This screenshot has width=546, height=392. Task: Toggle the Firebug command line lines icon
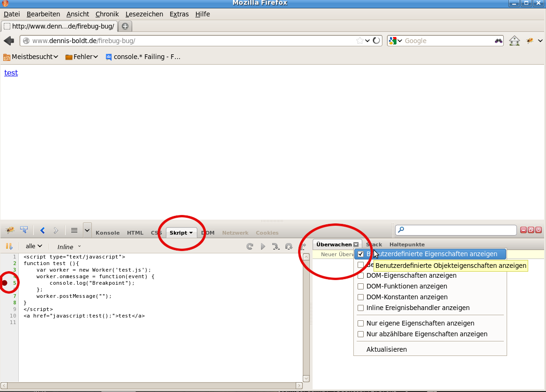click(74, 230)
